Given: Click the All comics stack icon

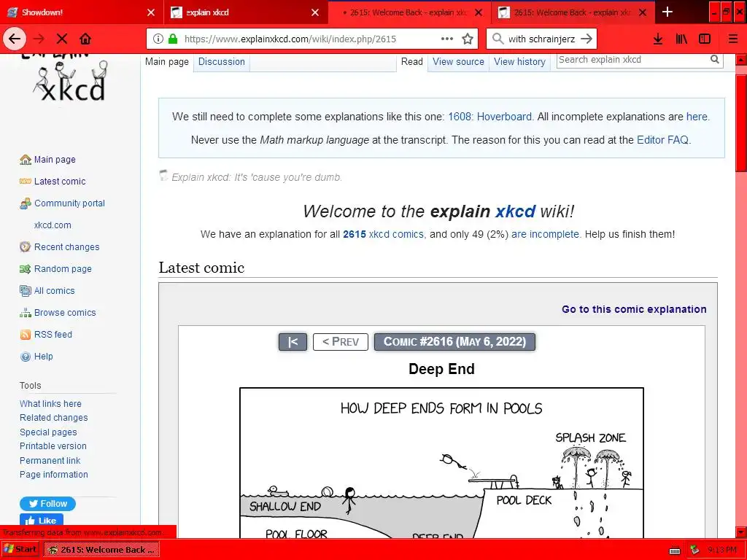Looking at the screenshot, I should click(x=26, y=291).
